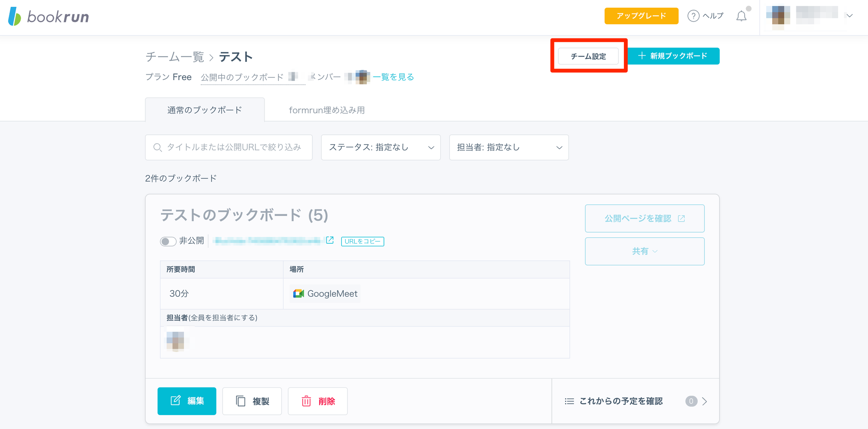
Task: Open チーム設定 team settings
Action: pyautogui.click(x=588, y=56)
